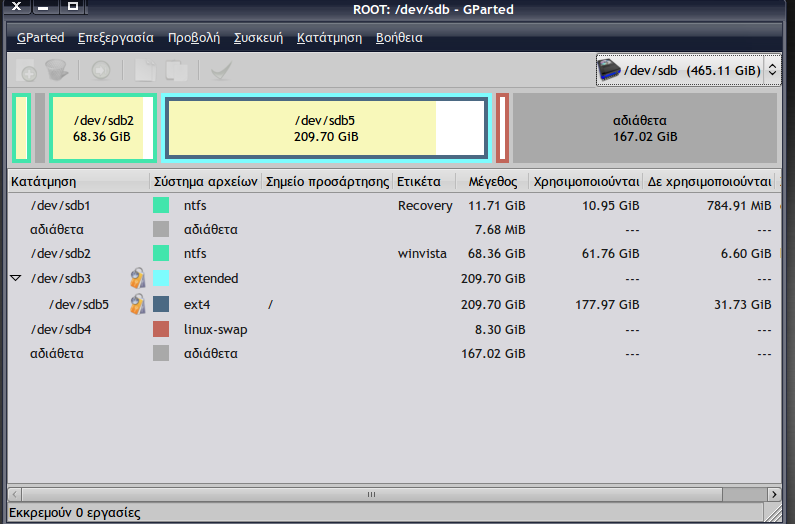Click the scrollbar left arrow

tap(15, 494)
